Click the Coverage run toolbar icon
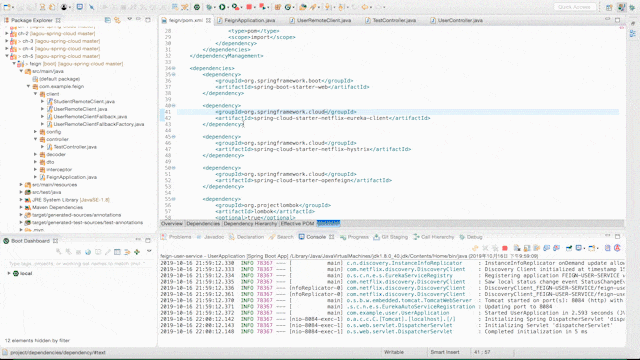640x360 pixels. click(x=236, y=7)
